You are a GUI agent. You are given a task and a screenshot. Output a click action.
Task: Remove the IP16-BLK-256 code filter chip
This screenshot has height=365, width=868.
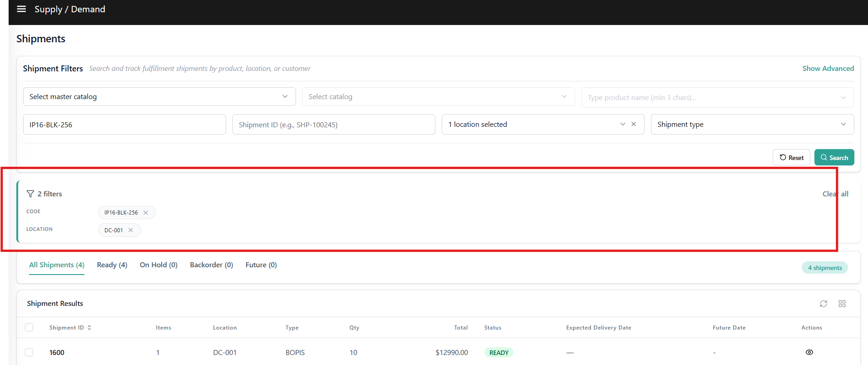coord(146,213)
